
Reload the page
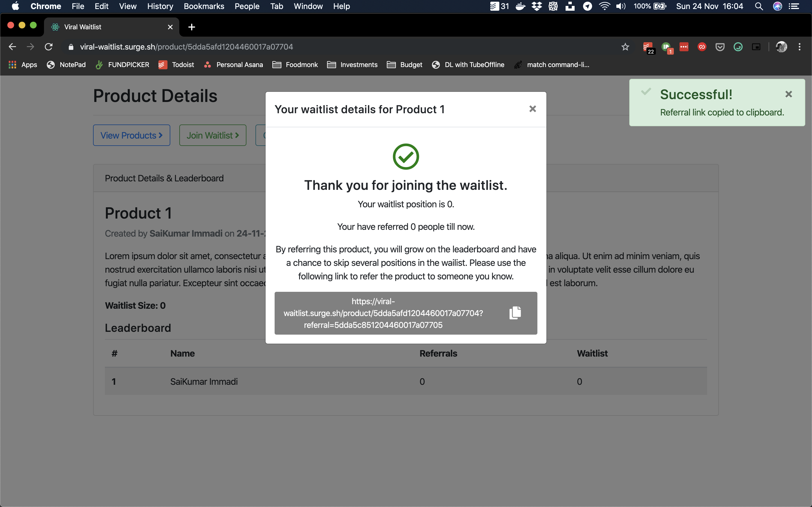click(49, 47)
